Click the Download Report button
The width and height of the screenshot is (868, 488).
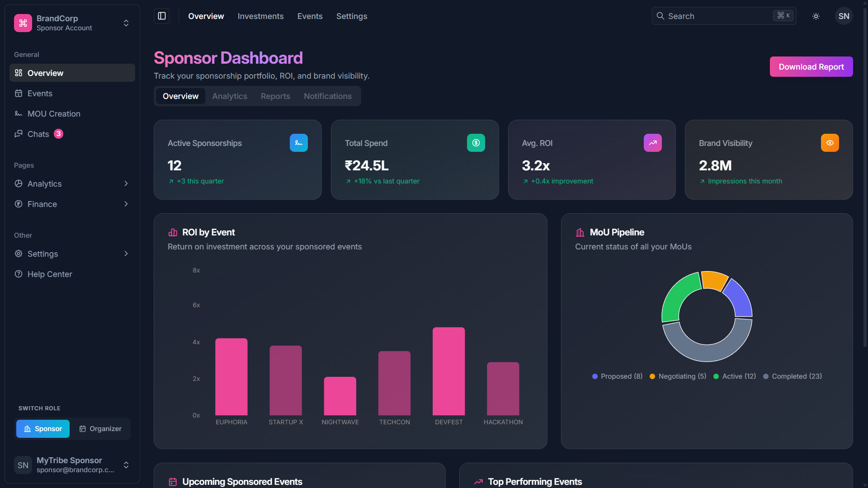click(811, 67)
